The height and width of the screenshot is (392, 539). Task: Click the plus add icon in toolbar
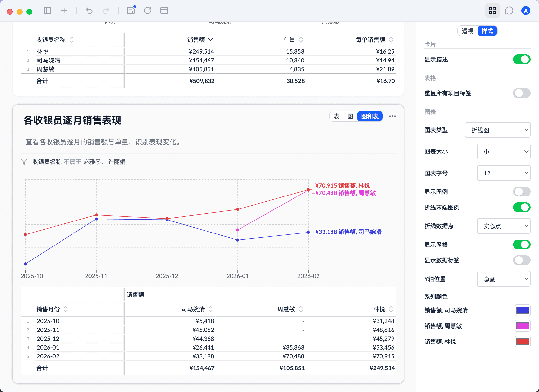64,11
